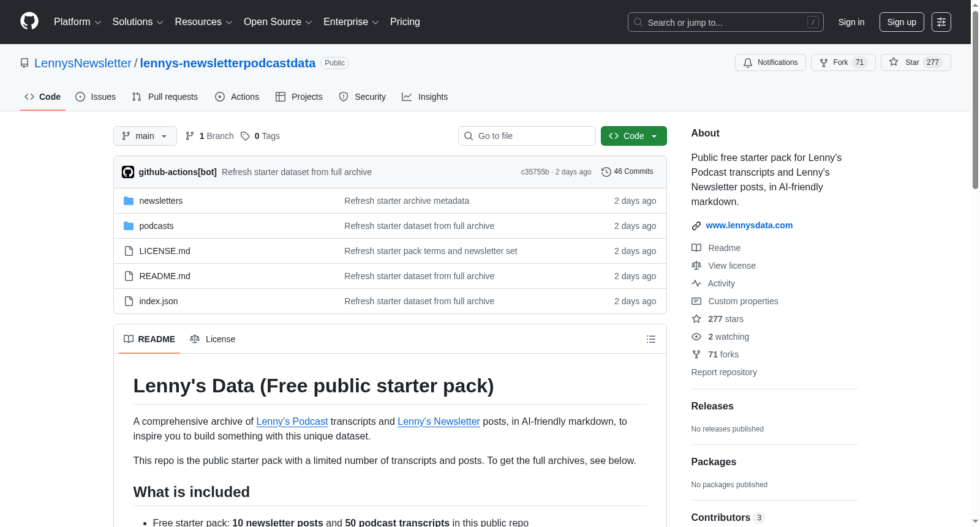Expand the Resources menu
The image size is (980, 527).
[203, 22]
